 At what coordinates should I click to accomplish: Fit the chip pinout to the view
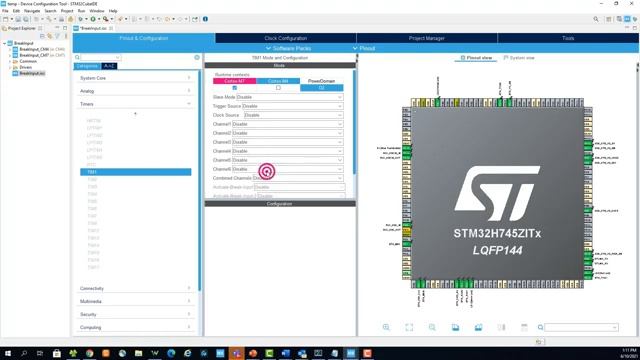[409, 327]
